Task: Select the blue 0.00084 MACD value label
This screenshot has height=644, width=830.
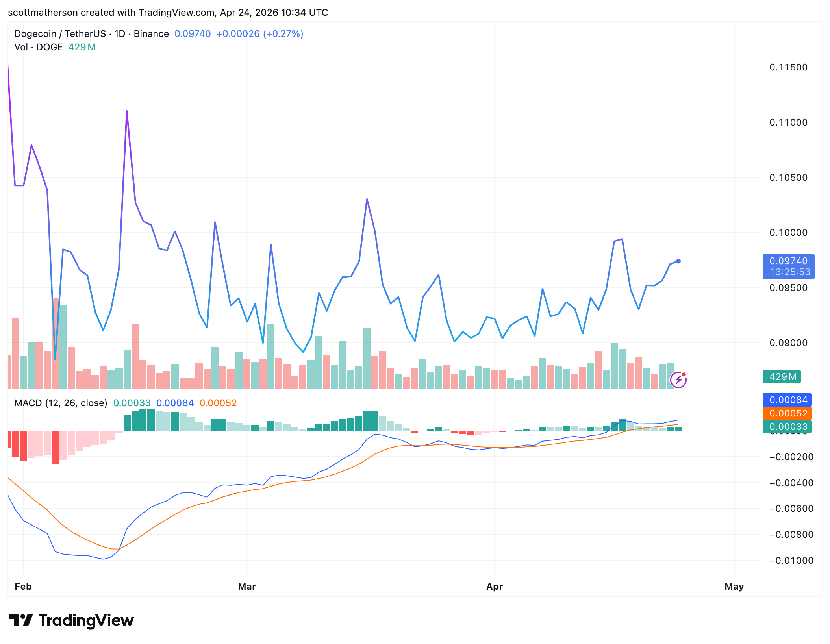Action: point(787,400)
